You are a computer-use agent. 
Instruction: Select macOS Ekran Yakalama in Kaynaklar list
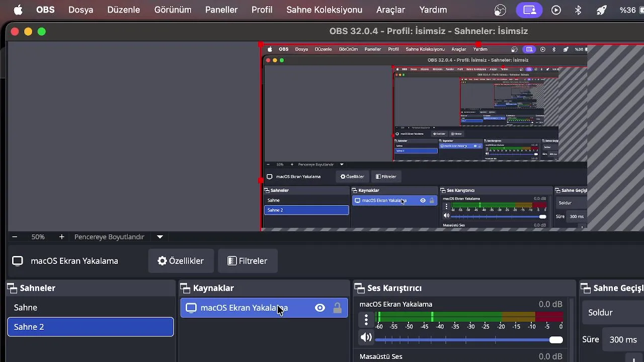tap(264, 308)
